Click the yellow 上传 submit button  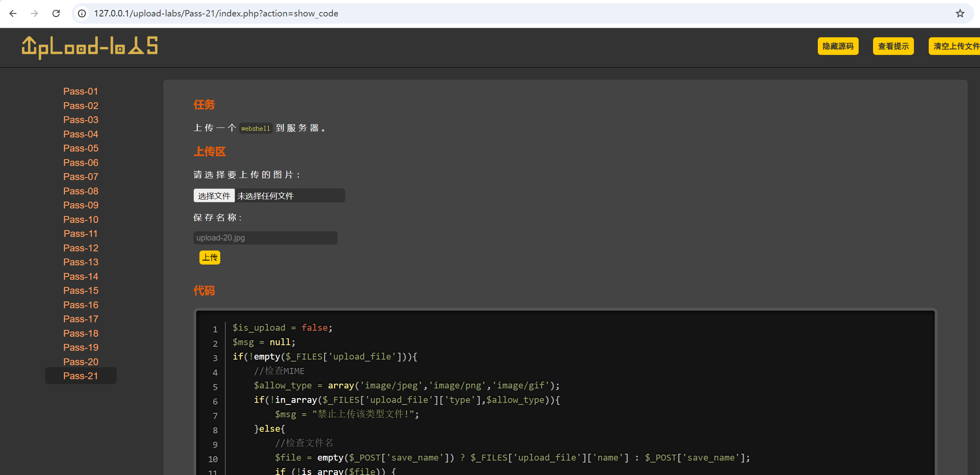[209, 257]
